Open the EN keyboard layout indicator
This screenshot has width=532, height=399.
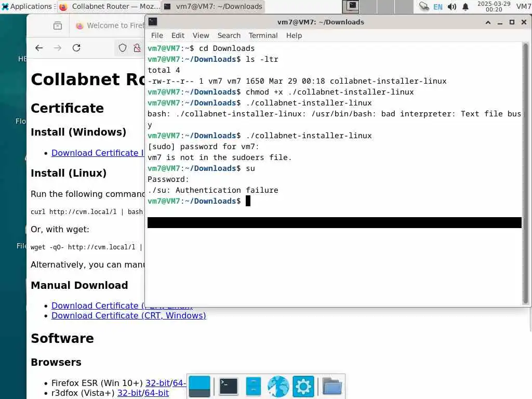coord(437,7)
